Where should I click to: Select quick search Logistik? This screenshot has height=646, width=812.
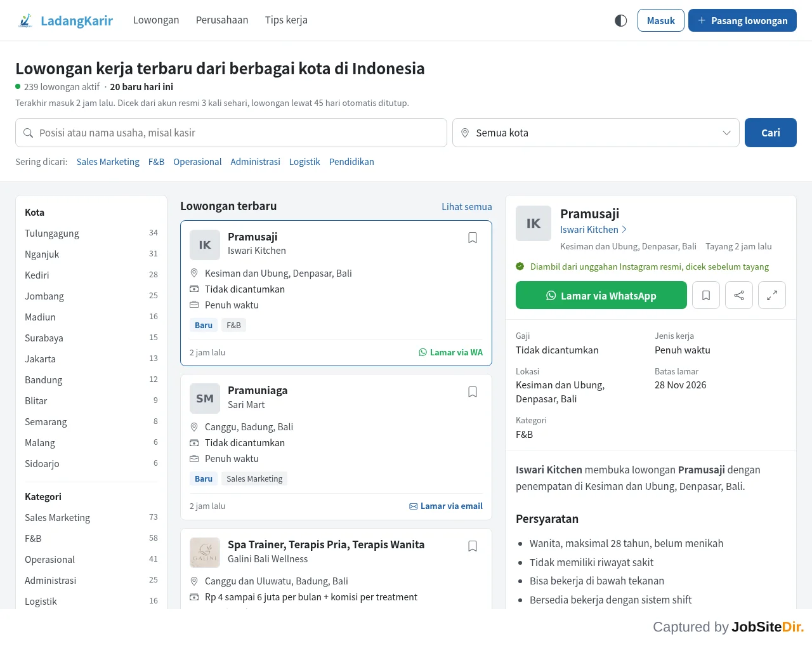pyautogui.click(x=304, y=162)
